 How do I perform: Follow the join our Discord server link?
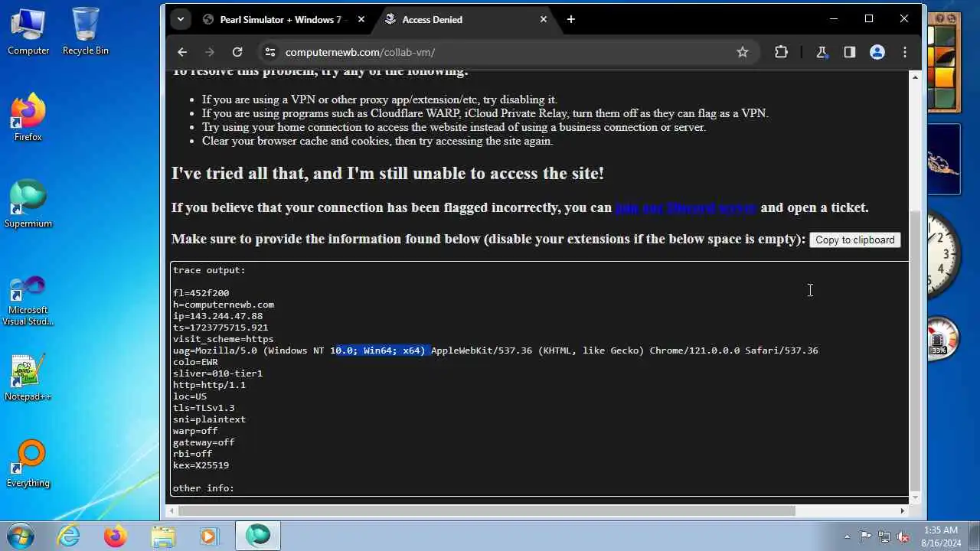click(685, 207)
